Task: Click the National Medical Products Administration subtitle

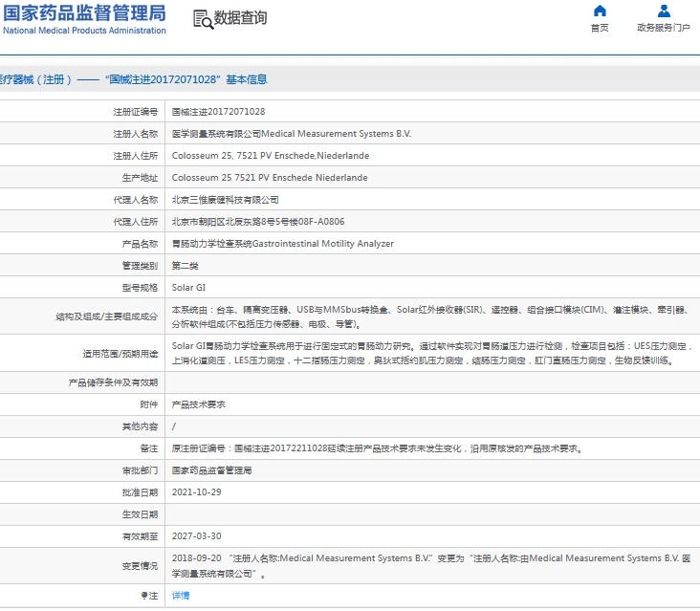Action: click(84, 31)
